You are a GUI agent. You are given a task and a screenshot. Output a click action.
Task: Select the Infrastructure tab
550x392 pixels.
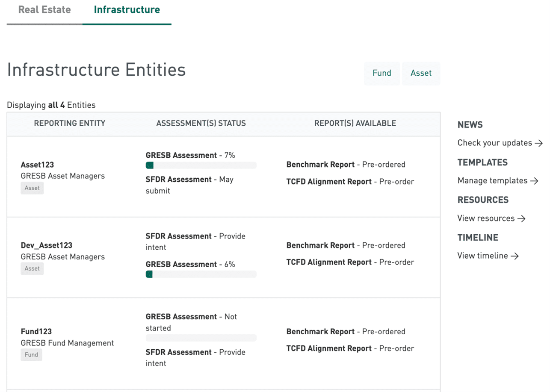pyautogui.click(x=127, y=10)
